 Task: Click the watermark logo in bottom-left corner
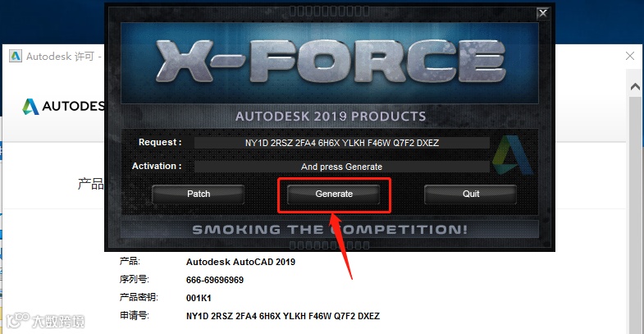(x=45, y=320)
